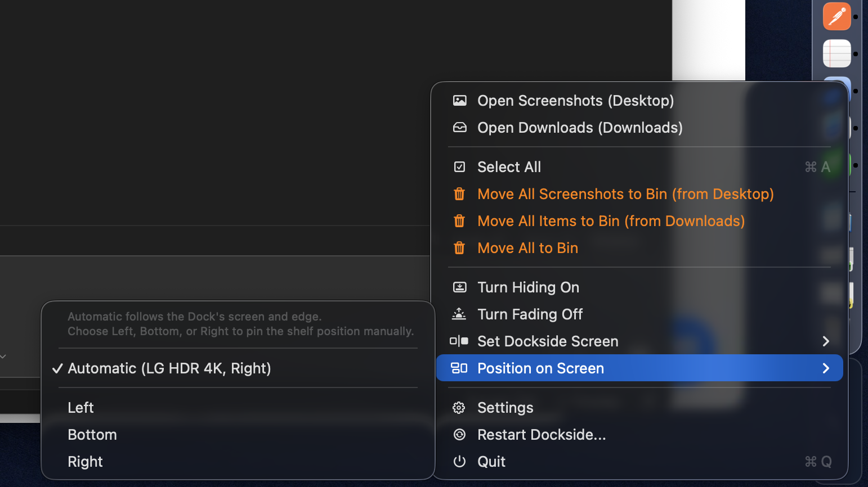Image resolution: width=868 pixels, height=487 pixels.
Task: Click the Postman icon in the shelf
Action: (836, 16)
